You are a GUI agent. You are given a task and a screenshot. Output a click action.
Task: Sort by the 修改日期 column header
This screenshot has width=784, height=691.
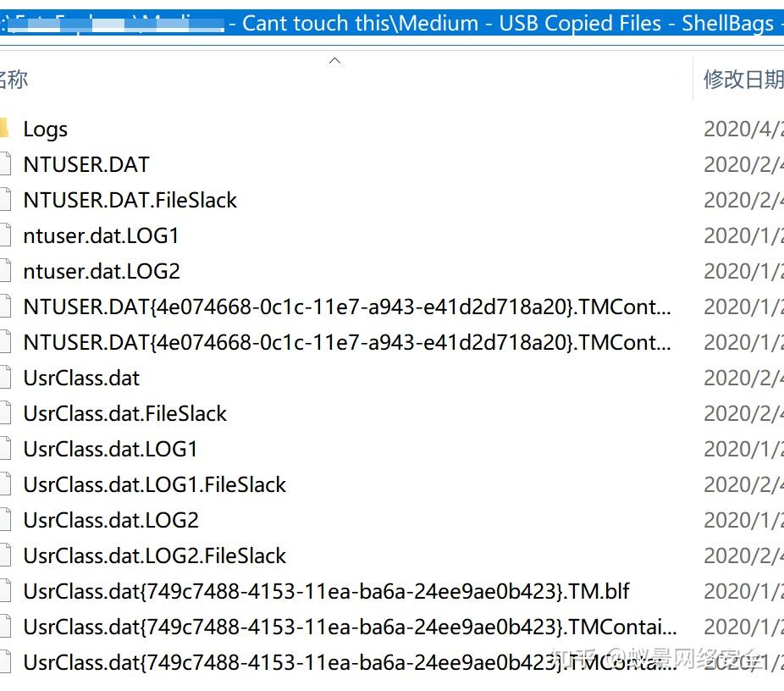pos(743,80)
